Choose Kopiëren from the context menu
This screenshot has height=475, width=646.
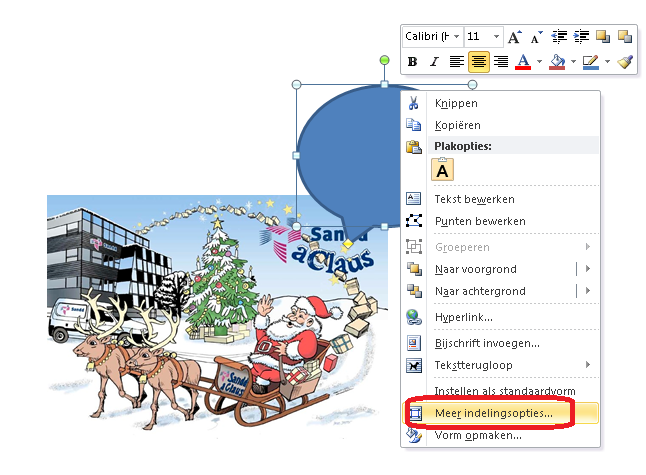458,125
